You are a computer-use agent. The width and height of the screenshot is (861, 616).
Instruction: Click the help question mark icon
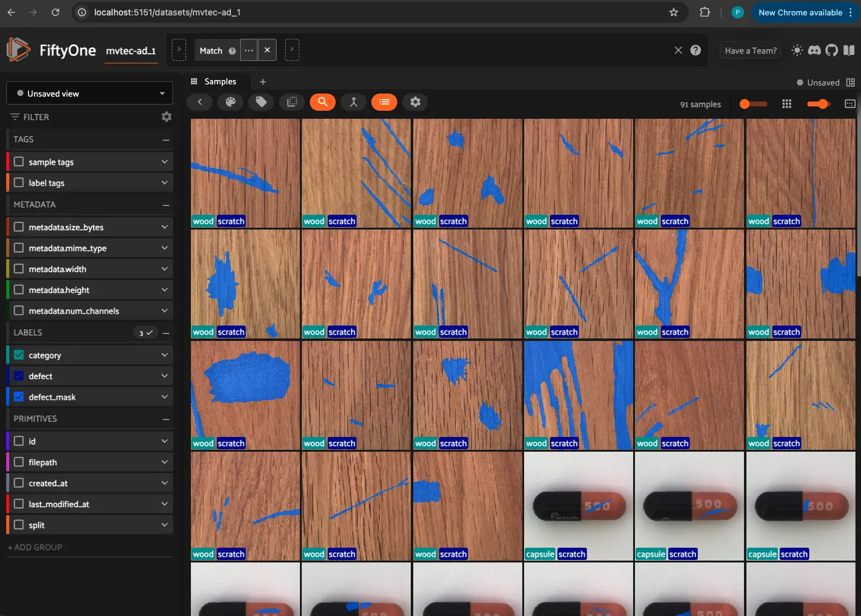695,50
